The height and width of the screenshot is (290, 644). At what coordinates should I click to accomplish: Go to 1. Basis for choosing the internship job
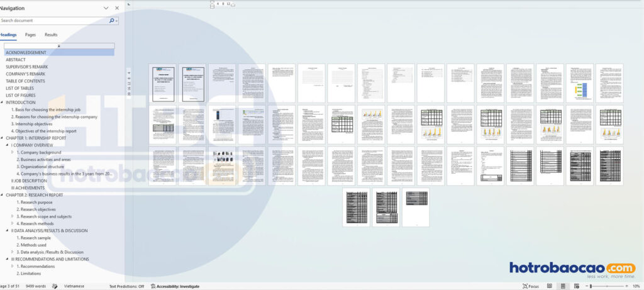click(45, 109)
